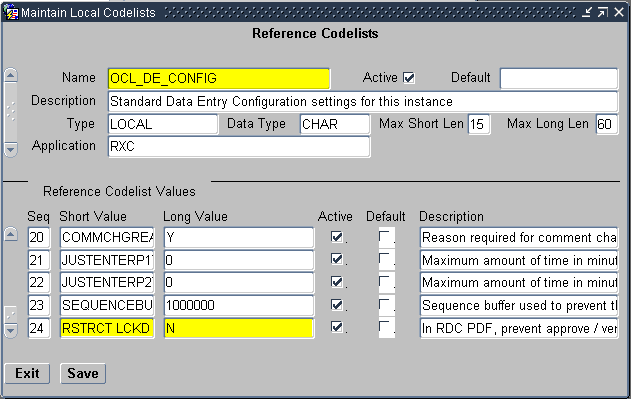Viewport: 631px width, 399px height.
Task: Check Default for seq 20 row
Action: point(384,236)
